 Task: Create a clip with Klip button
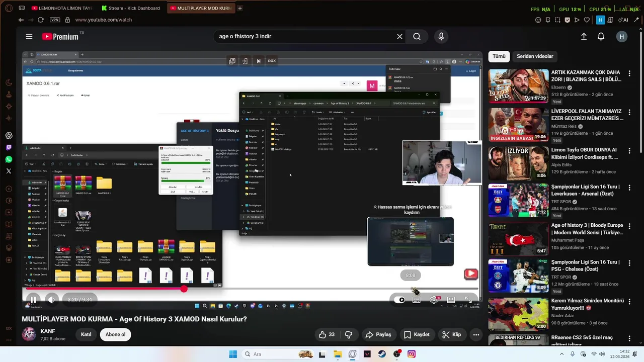pyautogui.click(x=451, y=334)
